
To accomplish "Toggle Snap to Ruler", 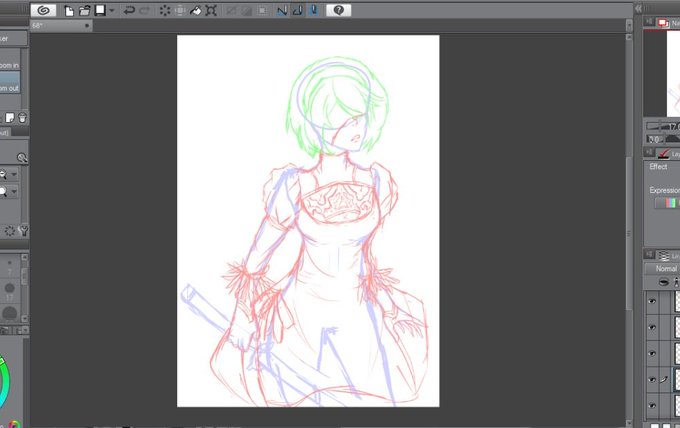I will point(282,10).
